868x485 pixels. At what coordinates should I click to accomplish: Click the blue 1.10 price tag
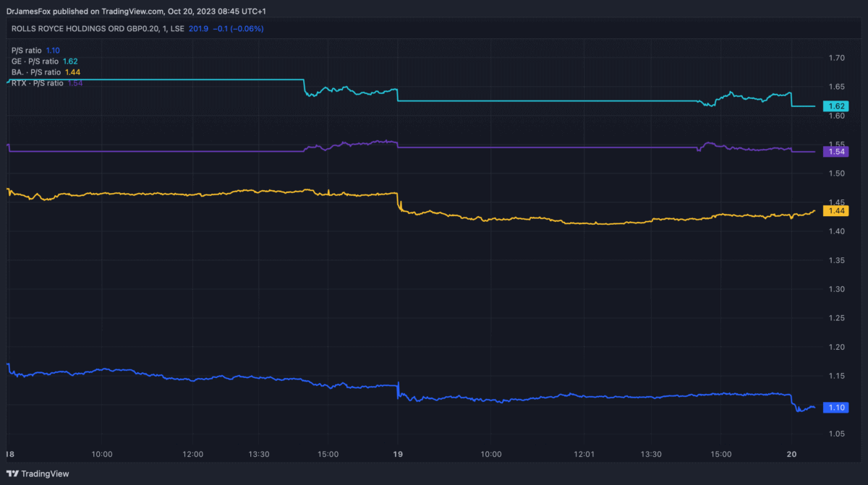pyautogui.click(x=837, y=408)
